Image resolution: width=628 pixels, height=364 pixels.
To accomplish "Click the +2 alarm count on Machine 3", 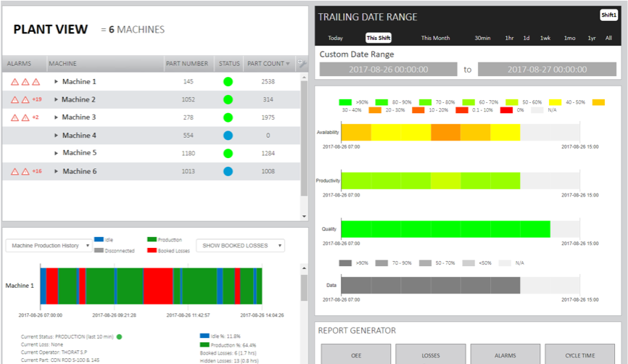I will [36, 117].
